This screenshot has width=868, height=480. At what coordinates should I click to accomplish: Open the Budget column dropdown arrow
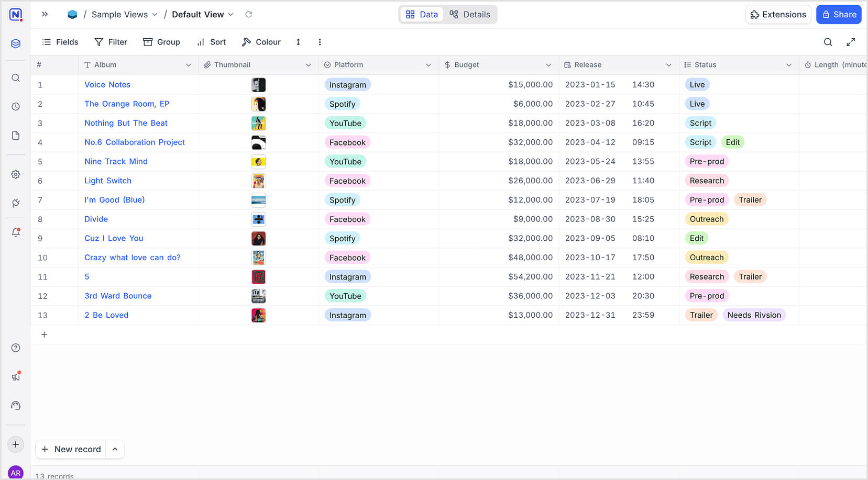548,65
